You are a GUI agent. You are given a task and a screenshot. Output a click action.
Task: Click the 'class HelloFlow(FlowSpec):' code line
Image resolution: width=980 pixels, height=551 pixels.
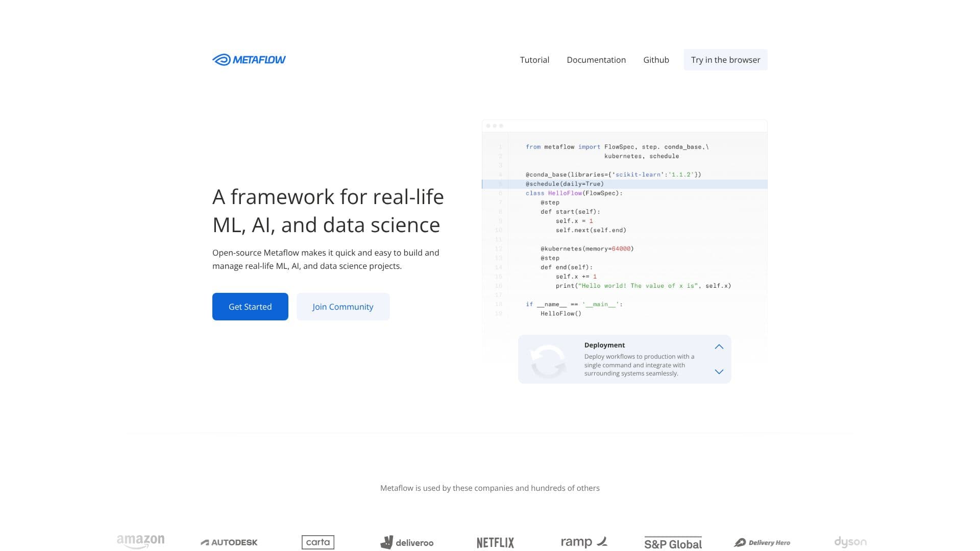[574, 193]
